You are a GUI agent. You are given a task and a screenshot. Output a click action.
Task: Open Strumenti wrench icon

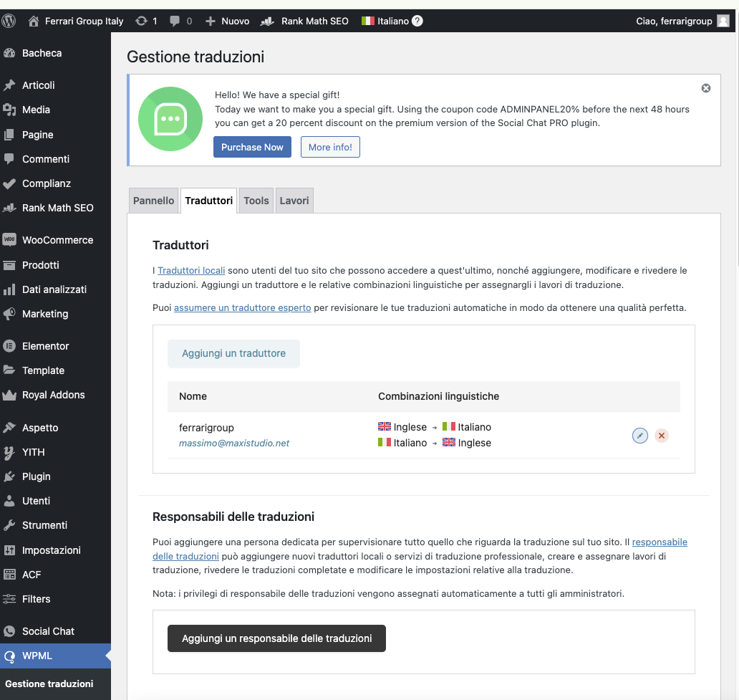(x=9, y=525)
